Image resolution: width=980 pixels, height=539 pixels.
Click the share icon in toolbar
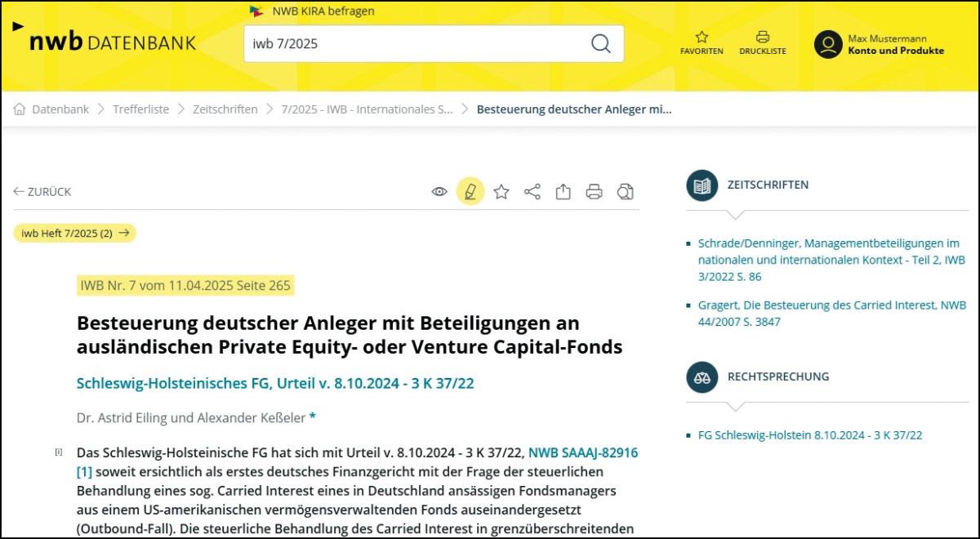click(532, 192)
